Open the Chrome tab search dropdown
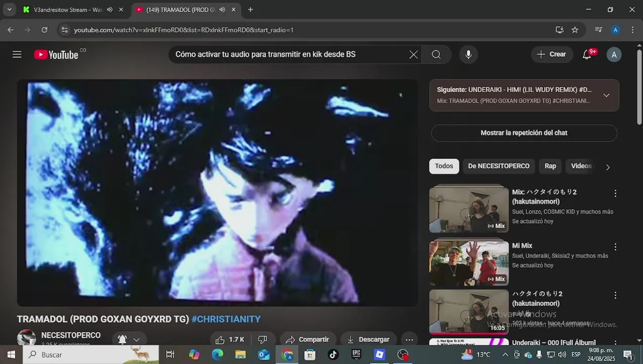Viewport: 643px width, 364px height. (x=9, y=10)
